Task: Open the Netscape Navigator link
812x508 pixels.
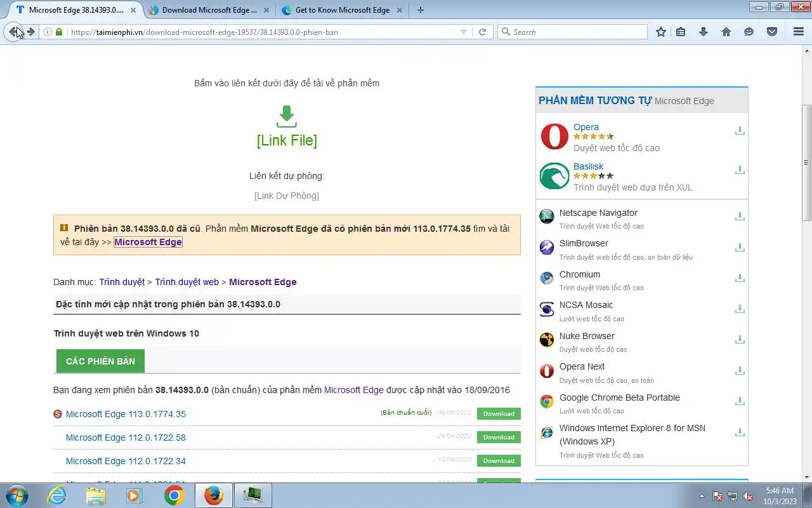Action: [598, 213]
